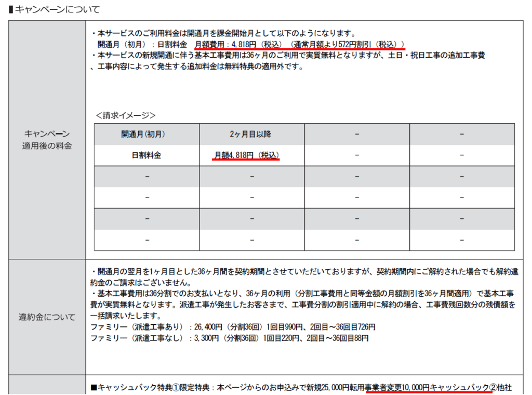This screenshot has width=532, height=395.
Task: Select the 2ヶ月目以降 table header
Action: tap(249, 134)
